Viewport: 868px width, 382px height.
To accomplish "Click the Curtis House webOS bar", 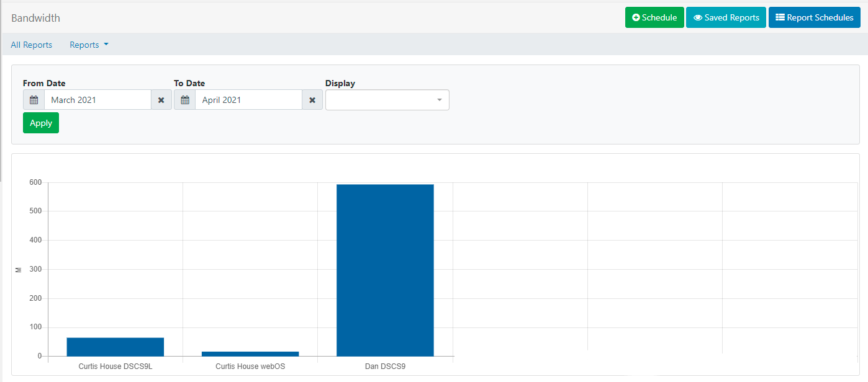I will pos(250,353).
